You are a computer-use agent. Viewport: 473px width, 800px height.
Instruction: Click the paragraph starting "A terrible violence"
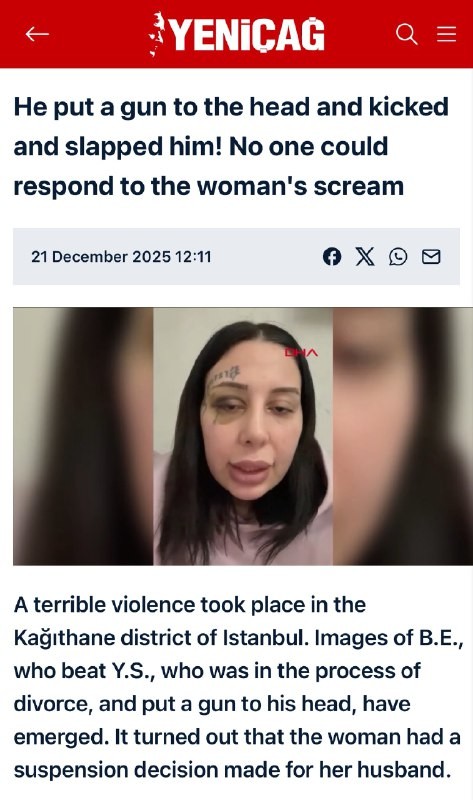(x=238, y=687)
